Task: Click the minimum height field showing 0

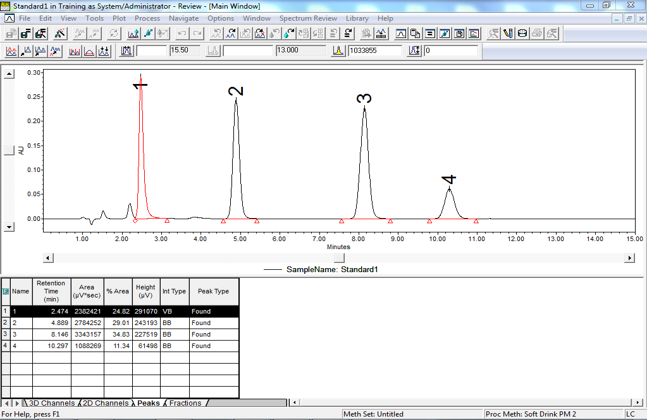Action: pos(451,50)
